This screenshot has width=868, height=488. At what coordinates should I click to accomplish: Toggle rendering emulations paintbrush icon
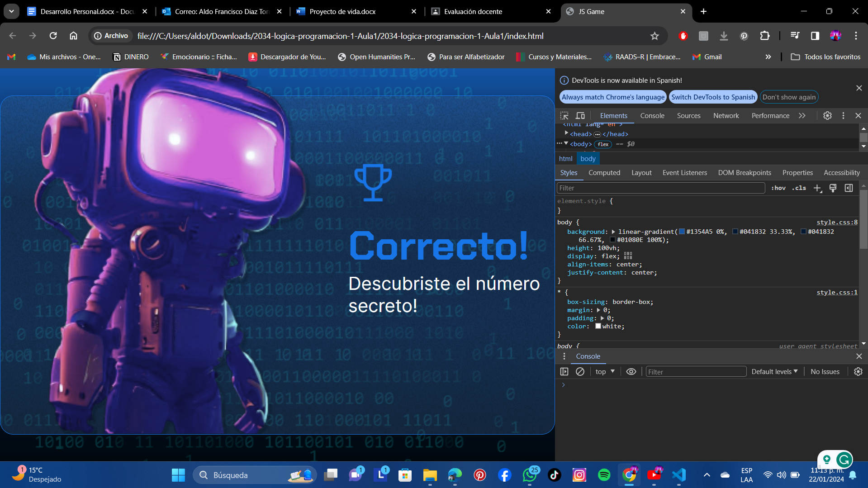pos(833,188)
